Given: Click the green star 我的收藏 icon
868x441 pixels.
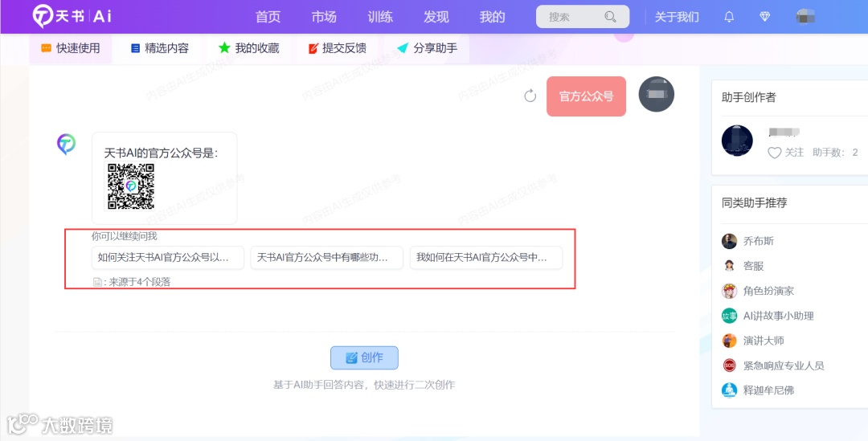Looking at the screenshot, I should (x=224, y=48).
